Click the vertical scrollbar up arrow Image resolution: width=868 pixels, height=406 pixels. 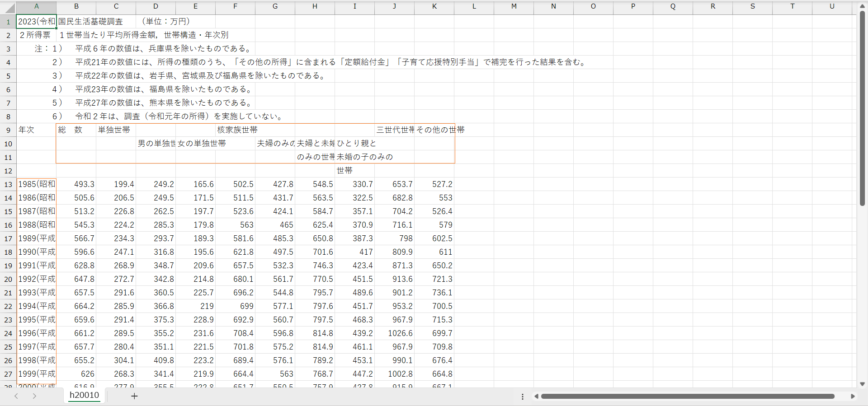point(862,6)
